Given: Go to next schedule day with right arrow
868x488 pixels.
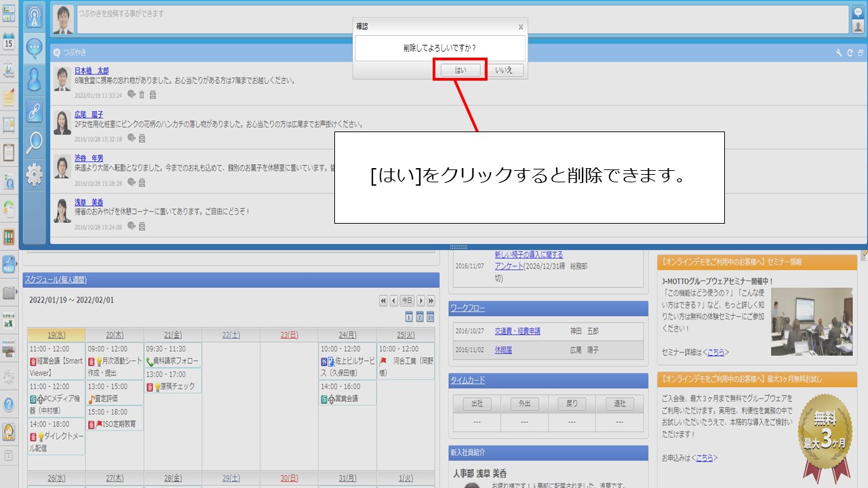Looking at the screenshot, I should pos(420,301).
